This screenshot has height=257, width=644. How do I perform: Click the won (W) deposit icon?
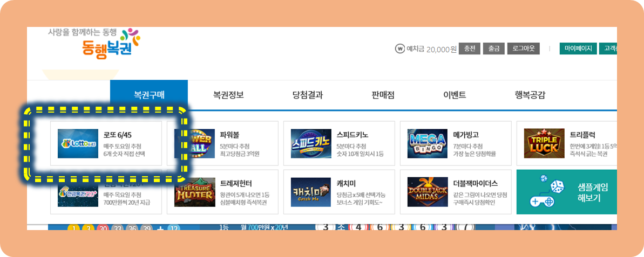tap(399, 49)
